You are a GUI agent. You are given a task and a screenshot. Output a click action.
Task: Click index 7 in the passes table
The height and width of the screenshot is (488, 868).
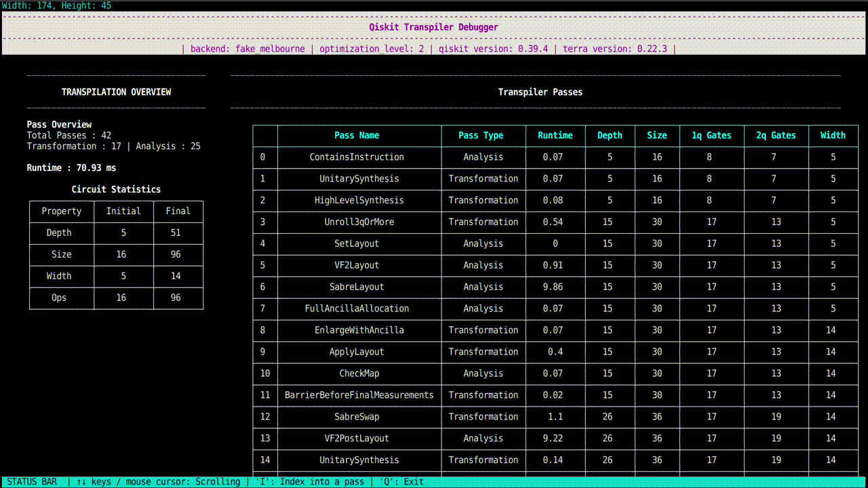click(x=262, y=309)
